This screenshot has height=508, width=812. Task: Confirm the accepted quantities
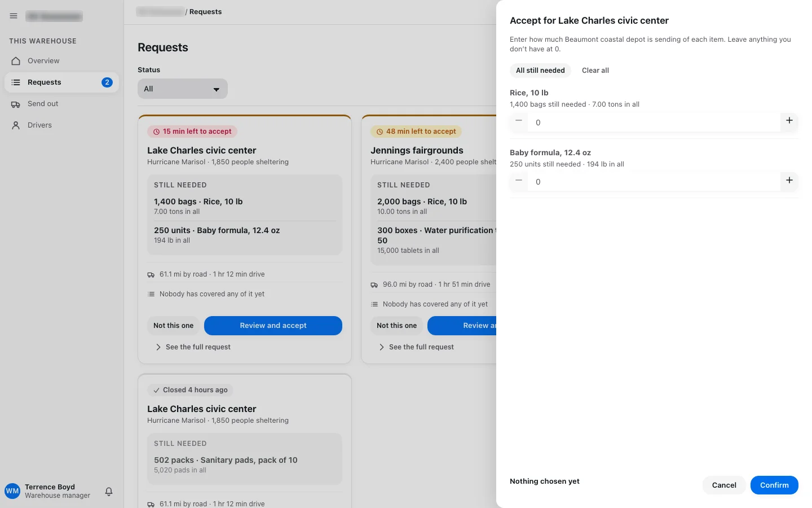tap(774, 485)
